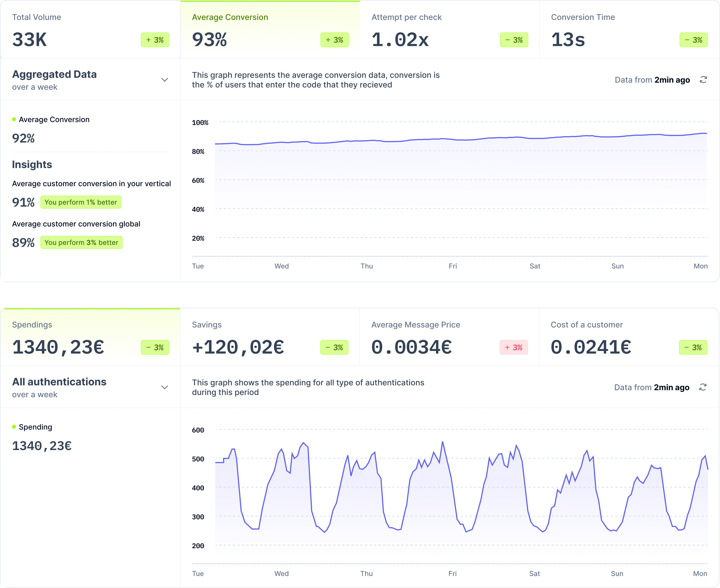Viewport: 720px width, 588px height.
Task: Select the Spendings metric card
Action: tap(90, 337)
